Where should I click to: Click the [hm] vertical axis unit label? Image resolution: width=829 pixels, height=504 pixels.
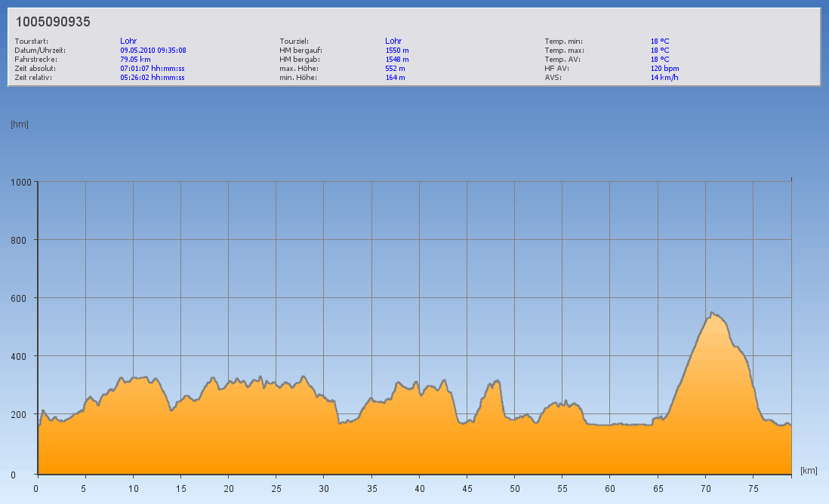point(20,124)
